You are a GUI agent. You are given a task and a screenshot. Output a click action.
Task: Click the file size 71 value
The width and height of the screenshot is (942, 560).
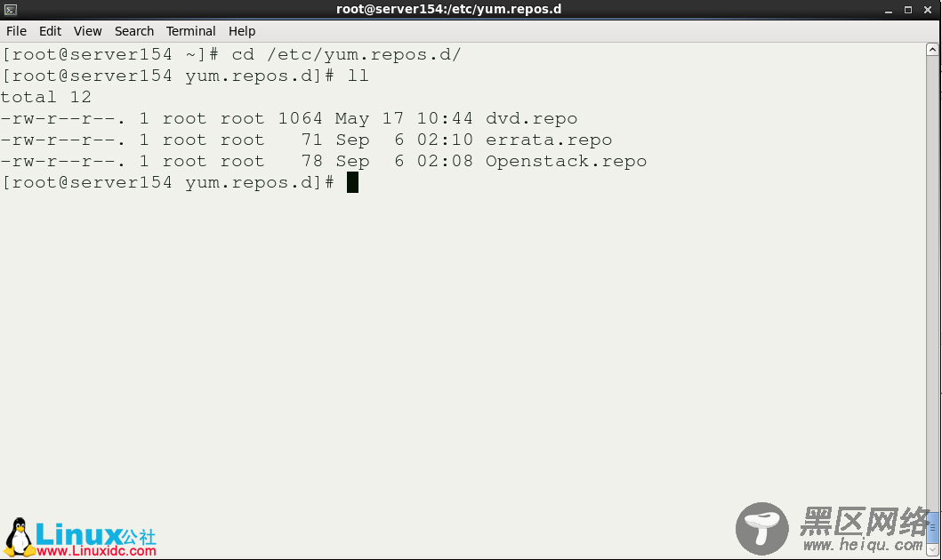point(312,140)
